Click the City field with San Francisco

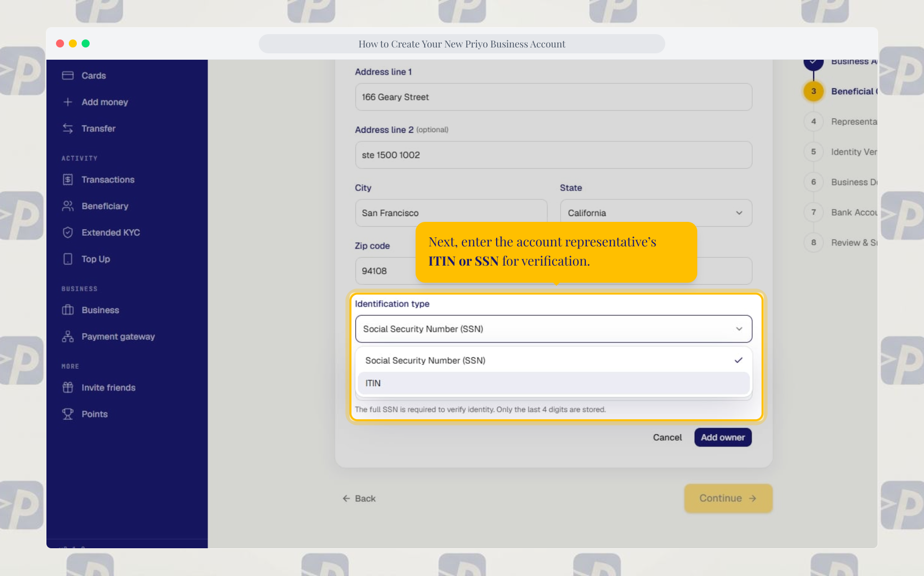tap(451, 213)
